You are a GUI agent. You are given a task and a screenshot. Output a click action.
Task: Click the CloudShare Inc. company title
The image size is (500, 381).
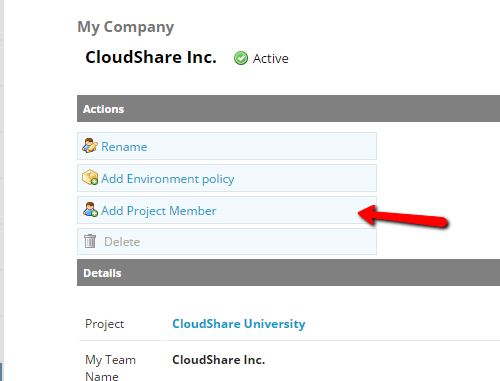pyautogui.click(x=151, y=57)
